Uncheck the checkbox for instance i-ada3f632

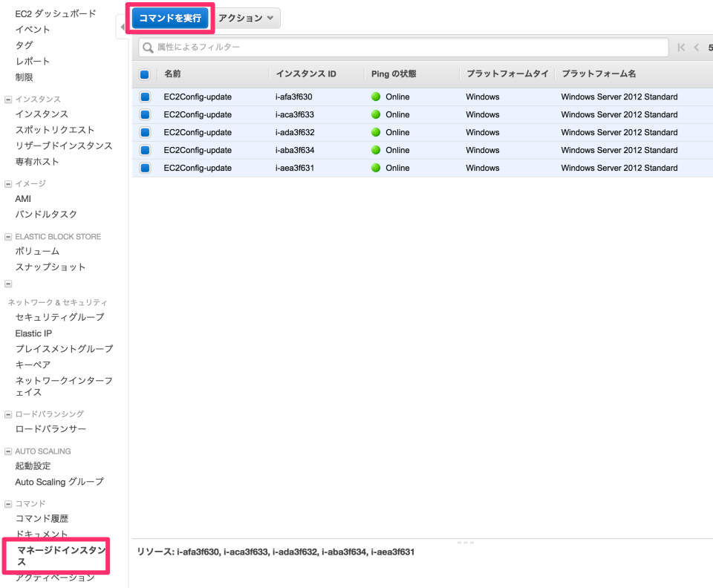click(143, 132)
